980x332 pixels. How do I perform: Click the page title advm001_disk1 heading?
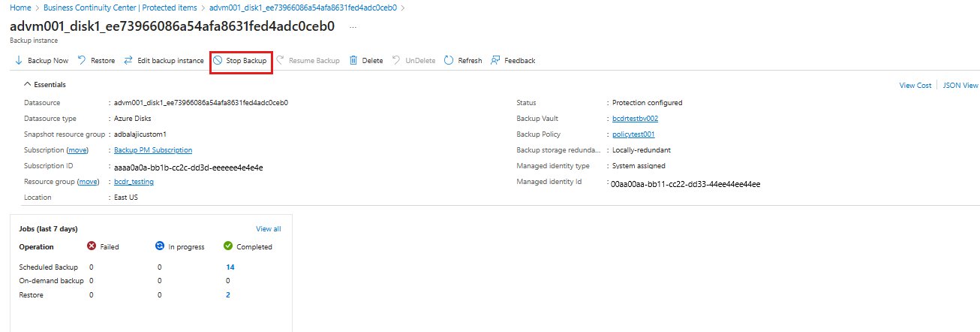(x=173, y=26)
